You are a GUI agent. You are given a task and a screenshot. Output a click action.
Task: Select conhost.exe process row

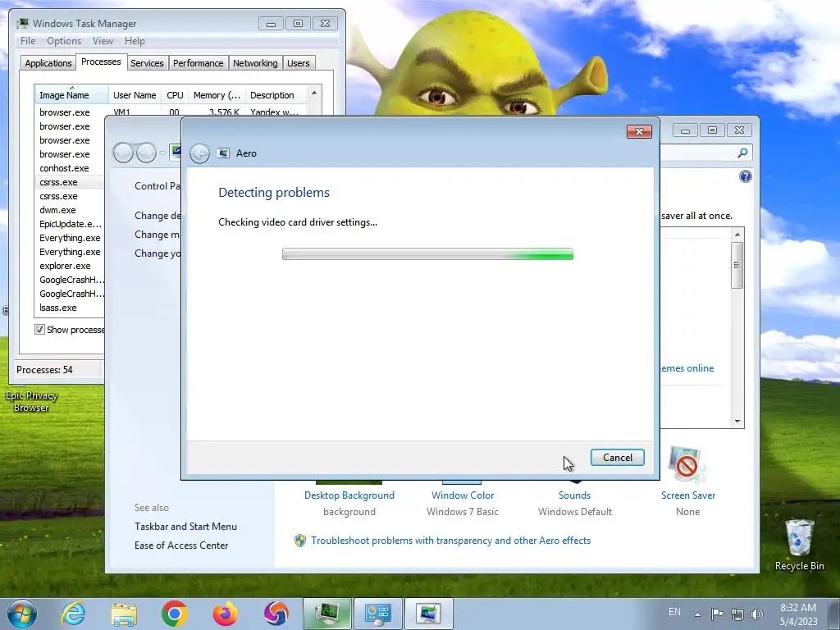70,168
